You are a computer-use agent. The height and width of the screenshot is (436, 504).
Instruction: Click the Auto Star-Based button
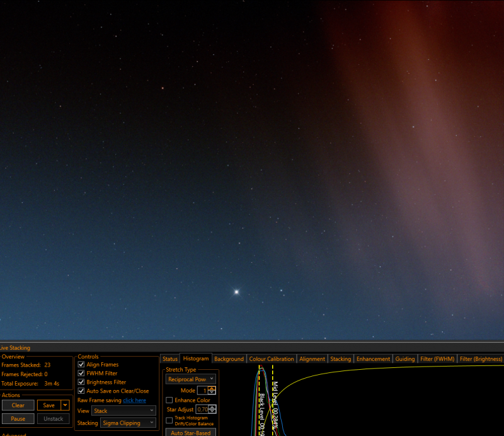[x=191, y=432]
